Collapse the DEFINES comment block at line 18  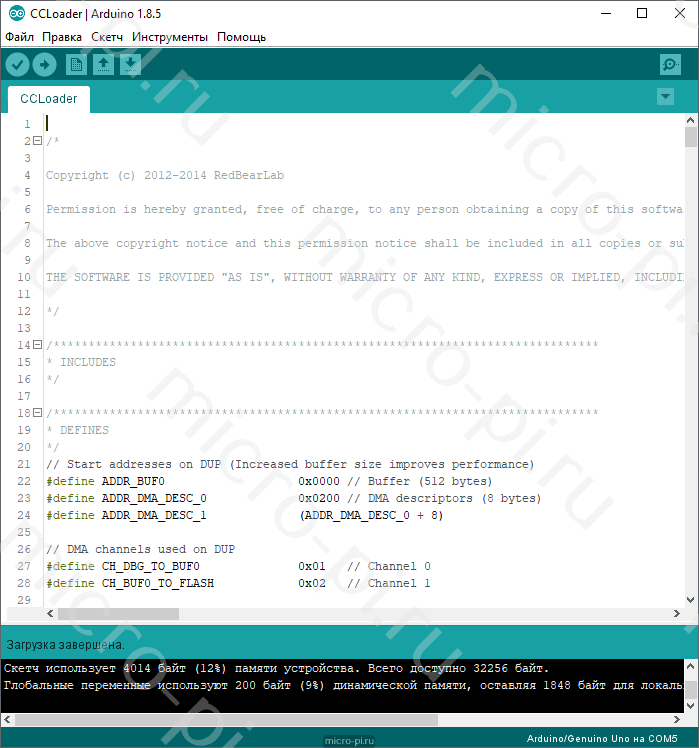(37, 413)
